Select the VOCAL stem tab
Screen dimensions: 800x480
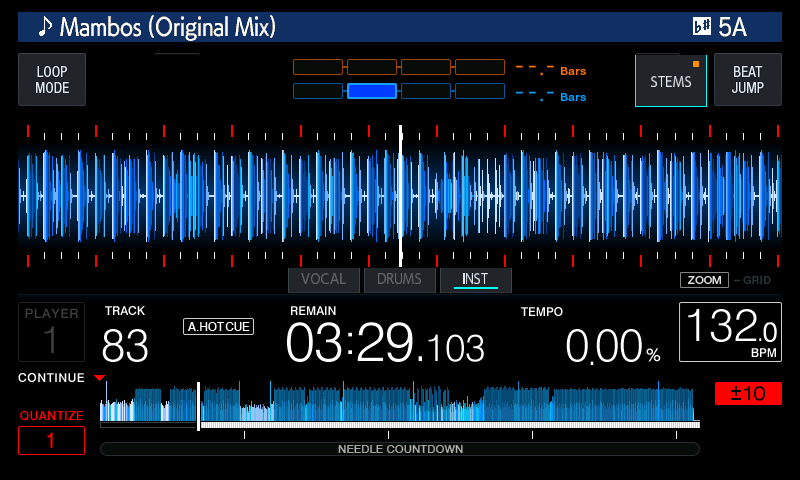(x=323, y=280)
